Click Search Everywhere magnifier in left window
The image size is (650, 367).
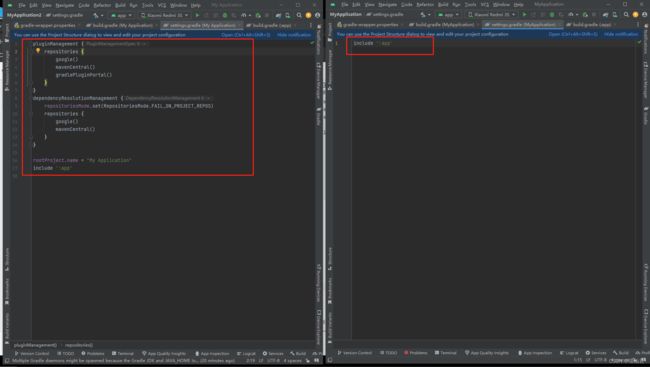pos(299,15)
